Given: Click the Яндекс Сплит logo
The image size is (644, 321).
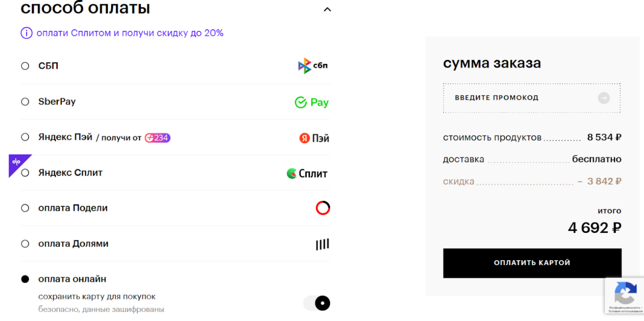Looking at the screenshot, I should (307, 174).
